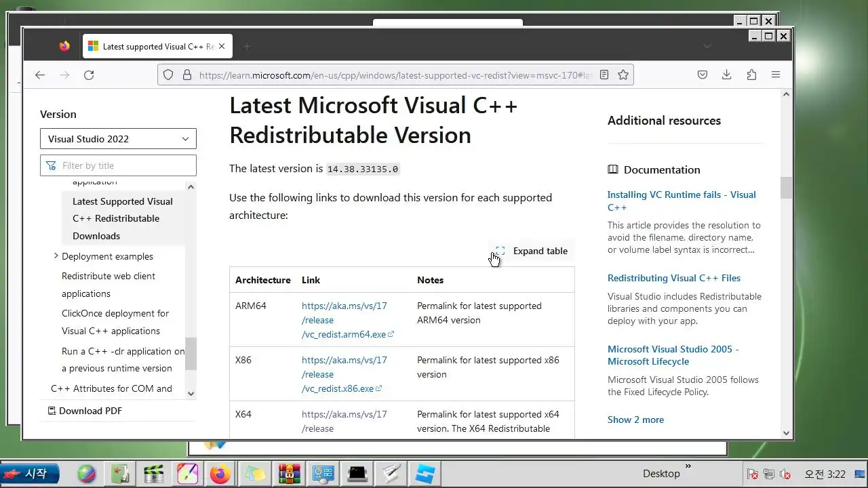Open Microsoft Visual Studio 2005 Lifecycle link

pos(673,355)
